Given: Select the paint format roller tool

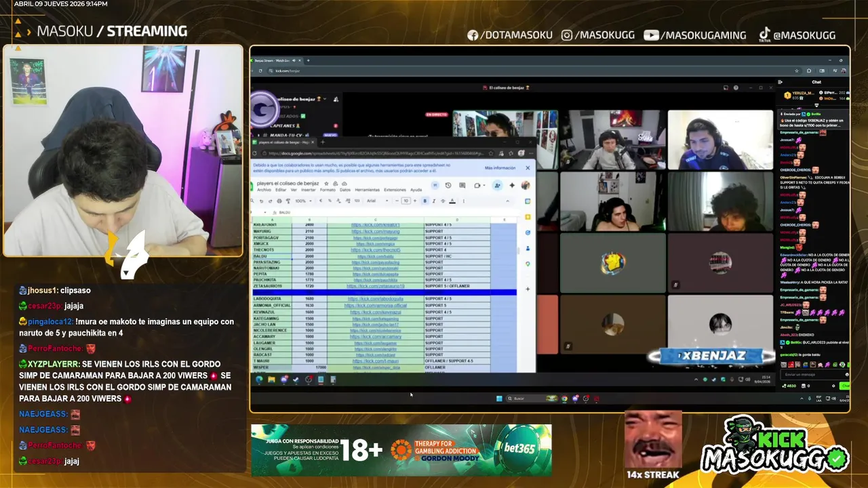Looking at the screenshot, I should coord(288,201).
